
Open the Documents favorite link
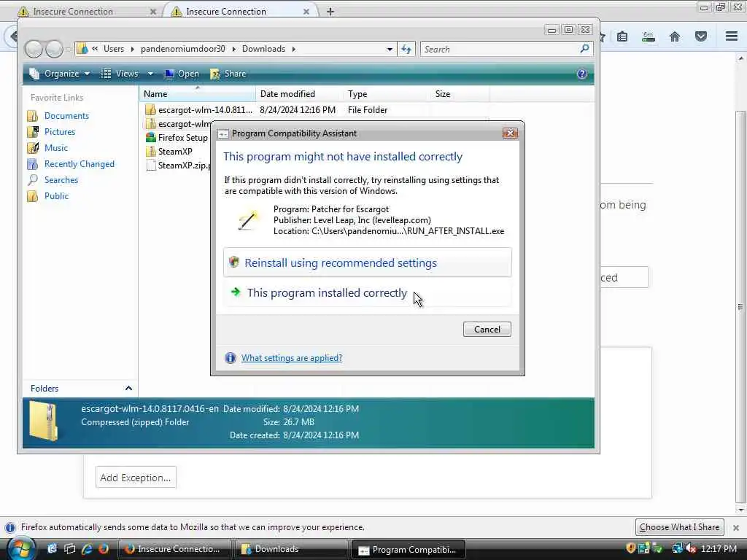(66, 116)
